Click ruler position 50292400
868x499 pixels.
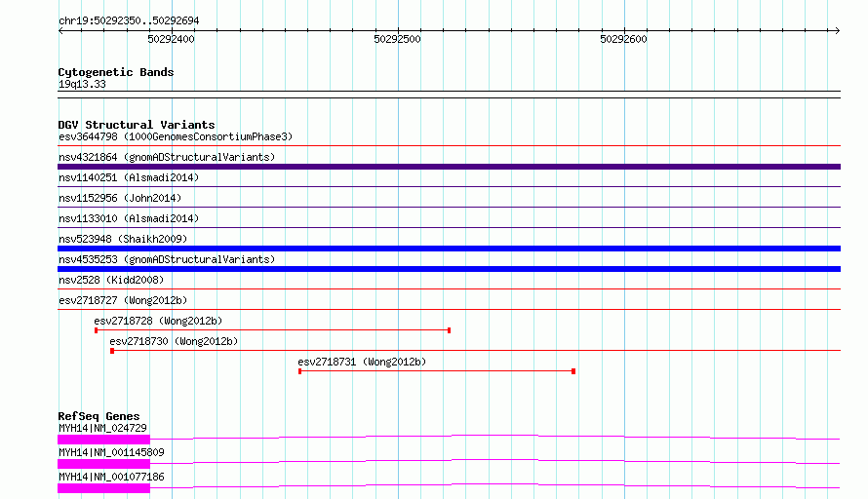[171, 39]
